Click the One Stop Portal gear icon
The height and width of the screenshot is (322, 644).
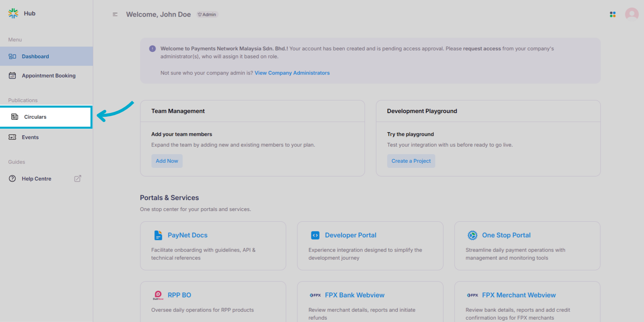[472, 235]
